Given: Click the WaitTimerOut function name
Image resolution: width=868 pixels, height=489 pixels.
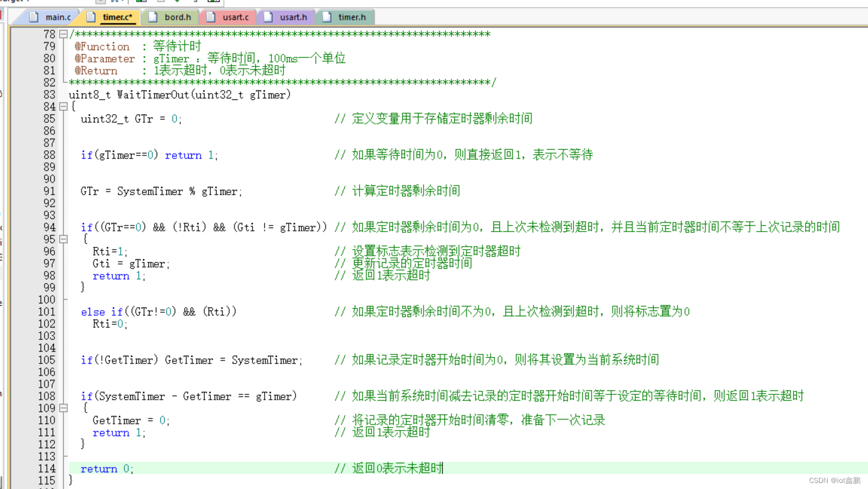Looking at the screenshot, I should coord(153,94).
